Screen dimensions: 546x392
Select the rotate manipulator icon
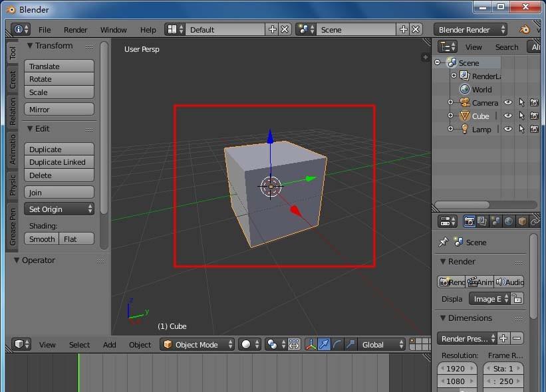coord(337,344)
